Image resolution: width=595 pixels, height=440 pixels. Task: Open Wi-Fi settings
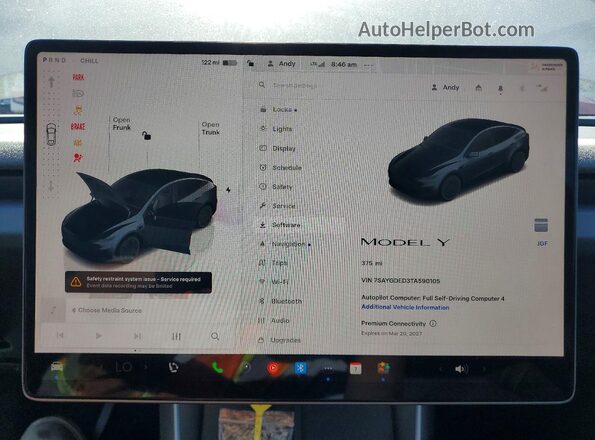click(273, 282)
